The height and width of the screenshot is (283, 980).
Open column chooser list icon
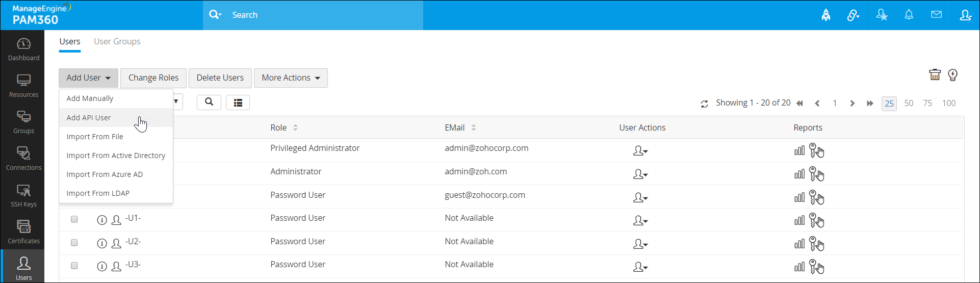238,102
